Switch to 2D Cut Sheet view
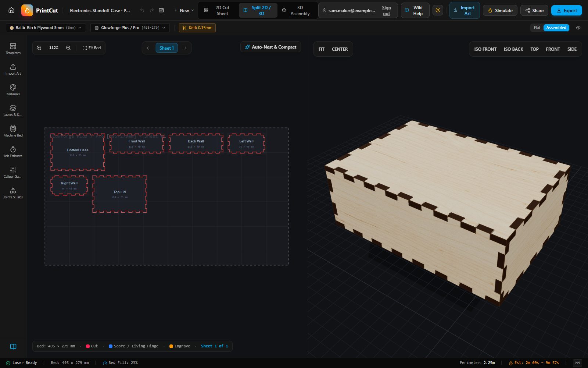Screen dimensions: 588x368 click(218, 10)
